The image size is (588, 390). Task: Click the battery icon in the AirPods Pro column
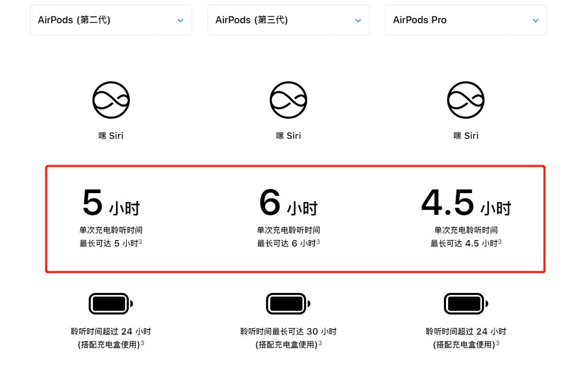(x=466, y=304)
